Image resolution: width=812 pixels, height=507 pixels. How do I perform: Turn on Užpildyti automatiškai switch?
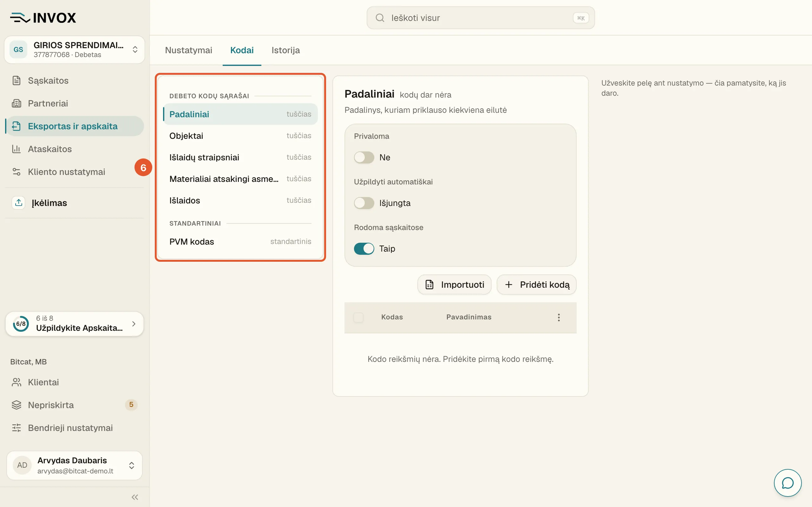pos(364,203)
